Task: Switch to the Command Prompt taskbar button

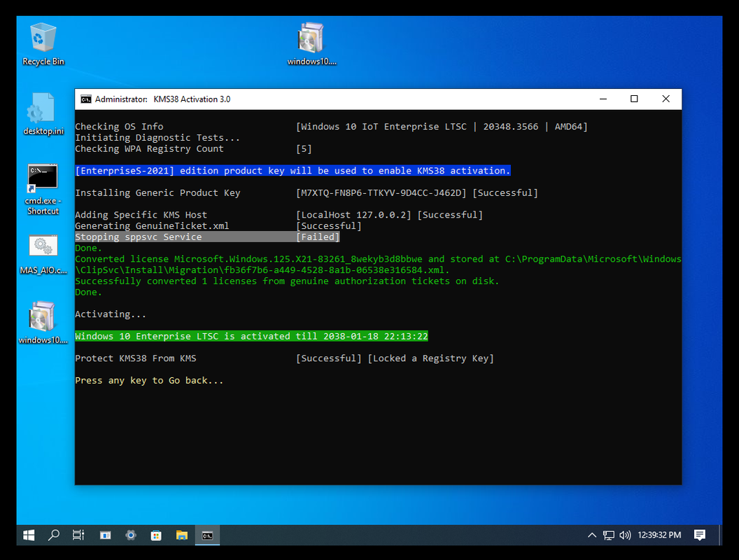Action: [207, 535]
